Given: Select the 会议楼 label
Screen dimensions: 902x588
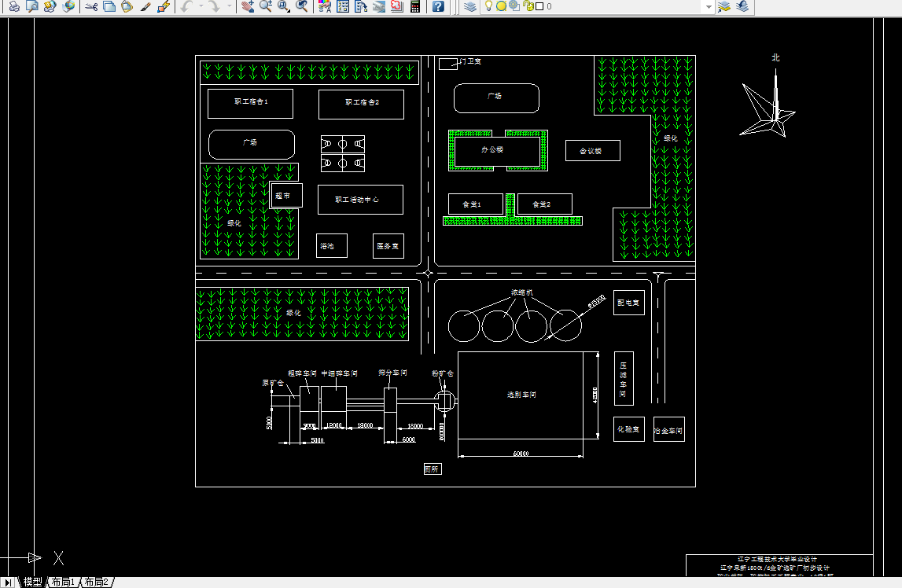Looking at the screenshot, I should pyautogui.click(x=591, y=151).
